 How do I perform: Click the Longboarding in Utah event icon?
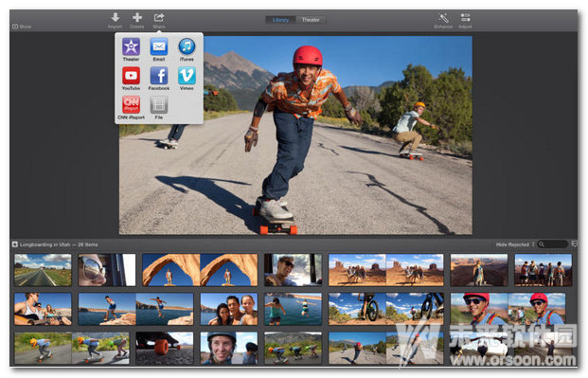coord(15,244)
